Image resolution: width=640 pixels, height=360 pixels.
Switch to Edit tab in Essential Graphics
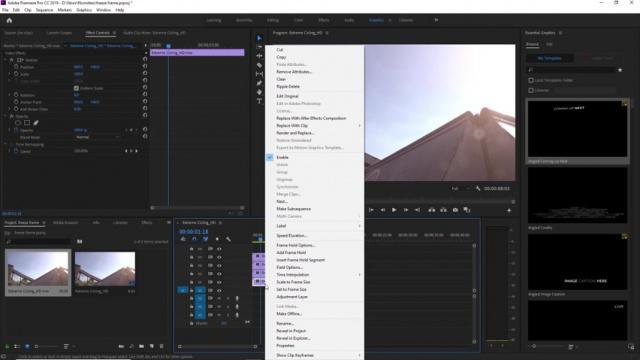[x=549, y=44]
